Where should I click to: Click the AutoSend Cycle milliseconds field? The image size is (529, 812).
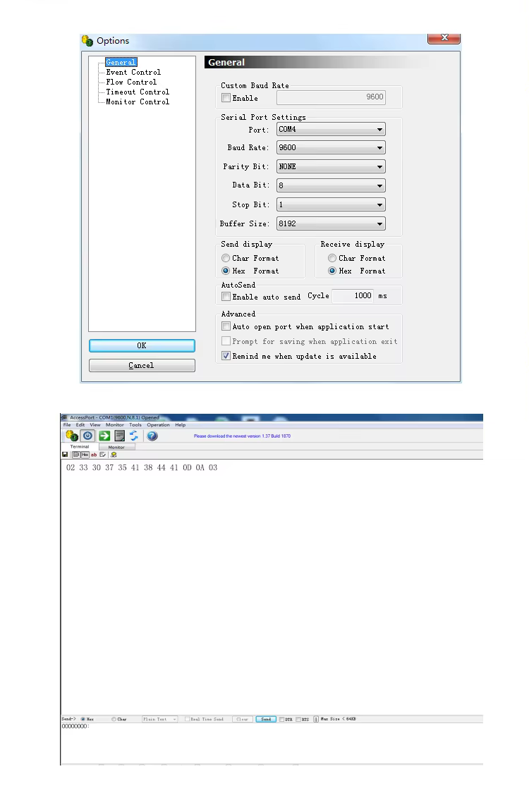click(x=353, y=296)
